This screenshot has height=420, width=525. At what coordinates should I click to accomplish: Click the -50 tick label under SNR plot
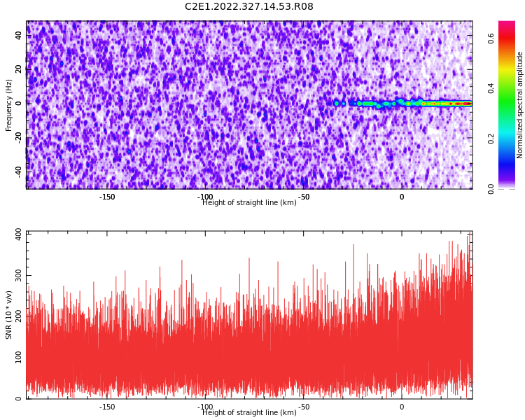(303, 407)
